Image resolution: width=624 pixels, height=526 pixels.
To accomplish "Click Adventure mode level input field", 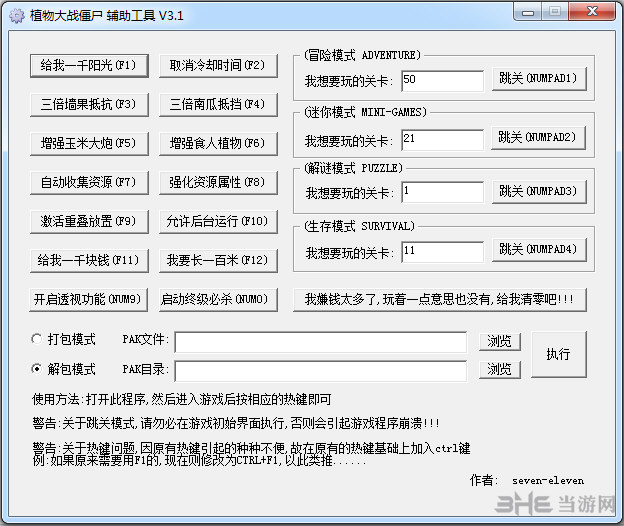I will click(441, 79).
